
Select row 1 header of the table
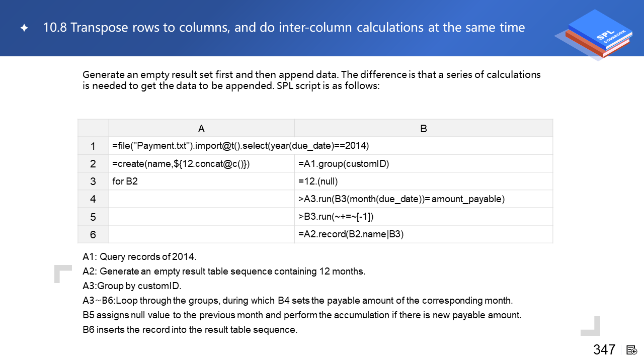(x=93, y=146)
